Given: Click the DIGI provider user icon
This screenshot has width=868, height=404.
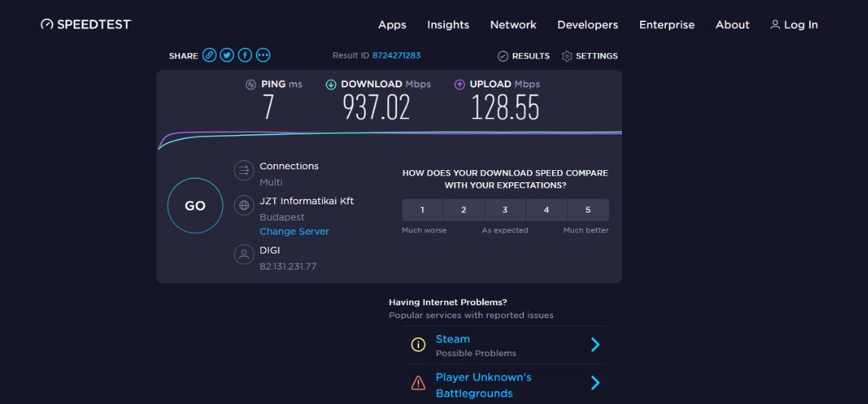Looking at the screenshot, I should 244,256.
